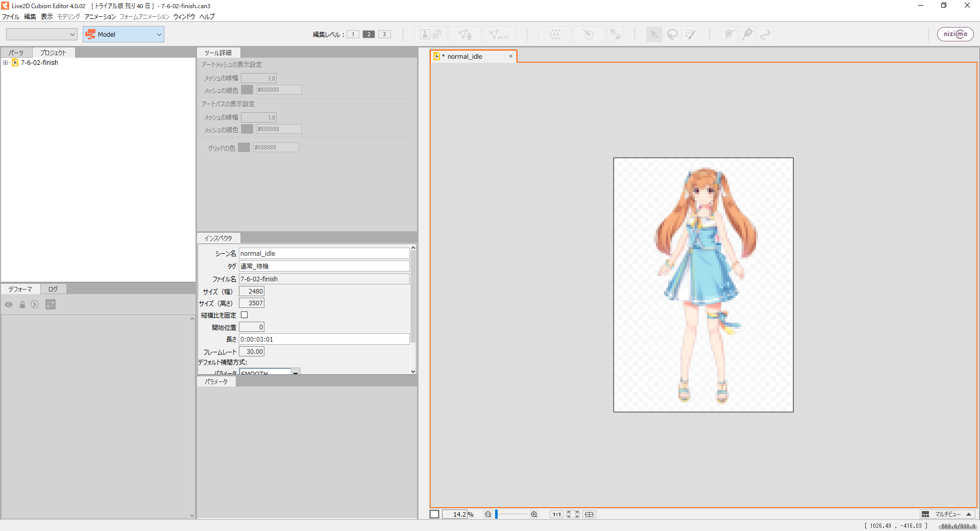Image resolution: width=980 pixels, height=531 pixels.
Task: Toggle the 縦横比を固定 checkbox
Action: (244, 315)
